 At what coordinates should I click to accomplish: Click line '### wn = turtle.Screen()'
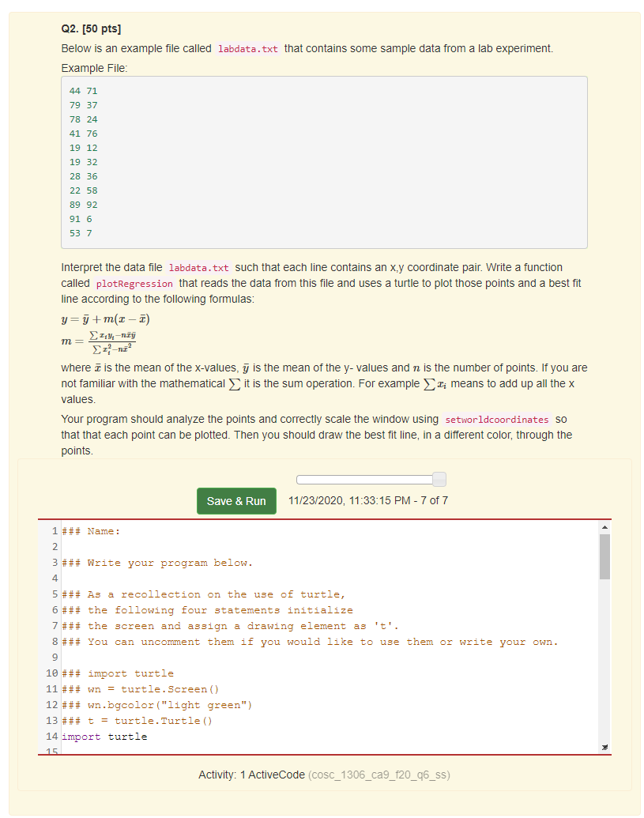pyautogui.click(x=141, y=689)
